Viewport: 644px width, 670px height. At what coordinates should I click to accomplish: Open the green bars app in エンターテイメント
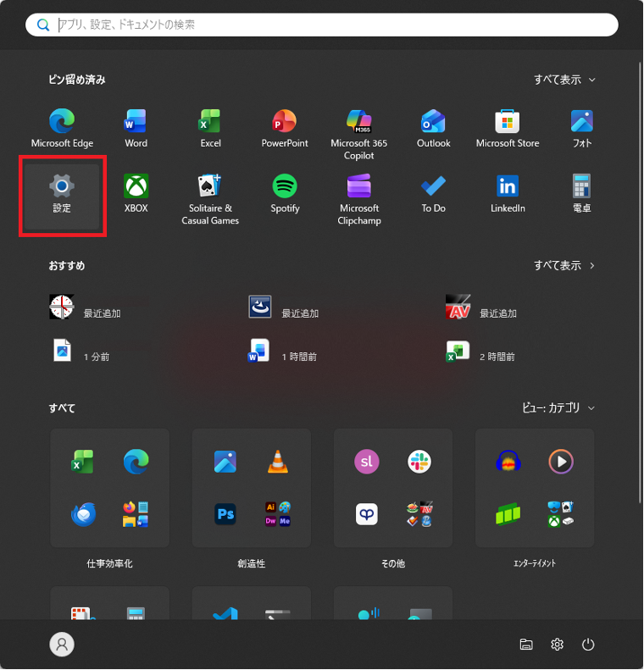(508, 514)
